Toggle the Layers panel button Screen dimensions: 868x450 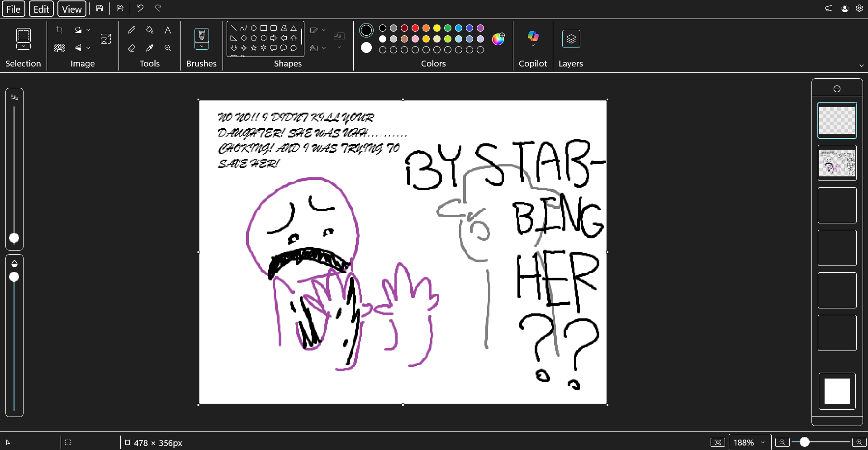tap(571, 39)
